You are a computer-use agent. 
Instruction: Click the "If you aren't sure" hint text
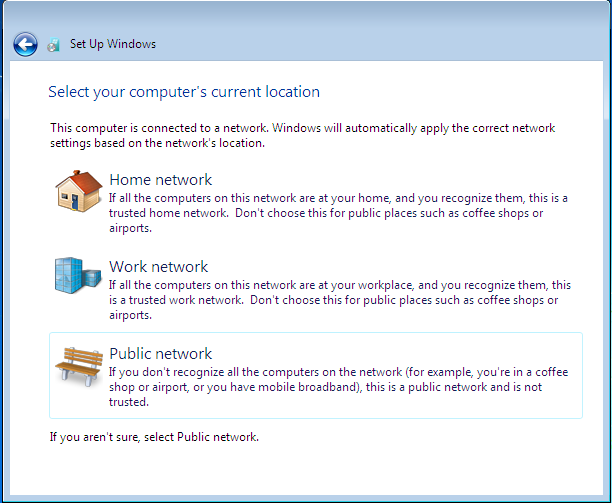[x=154, y=437]
